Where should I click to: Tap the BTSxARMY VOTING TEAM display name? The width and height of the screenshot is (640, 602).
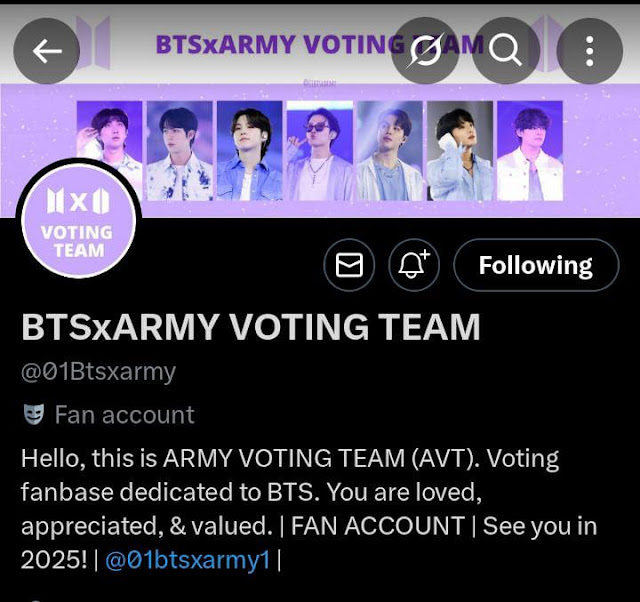(251, 327)
